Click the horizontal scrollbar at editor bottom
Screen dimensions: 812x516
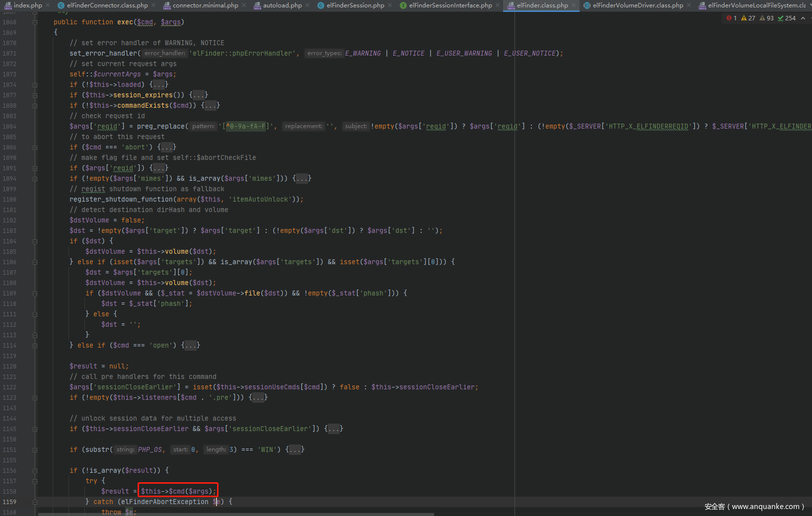[236, 514]
